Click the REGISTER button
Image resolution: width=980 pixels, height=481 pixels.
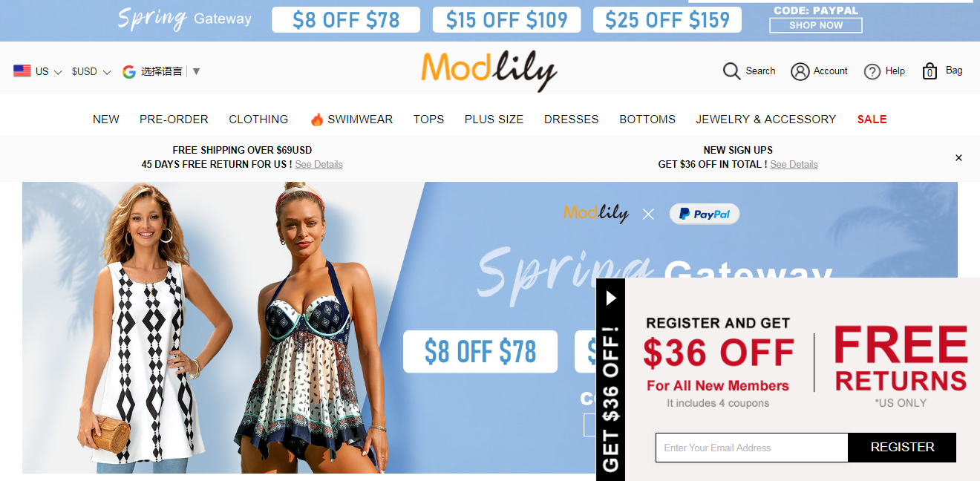pyautogui.click(x=902, y=448)
